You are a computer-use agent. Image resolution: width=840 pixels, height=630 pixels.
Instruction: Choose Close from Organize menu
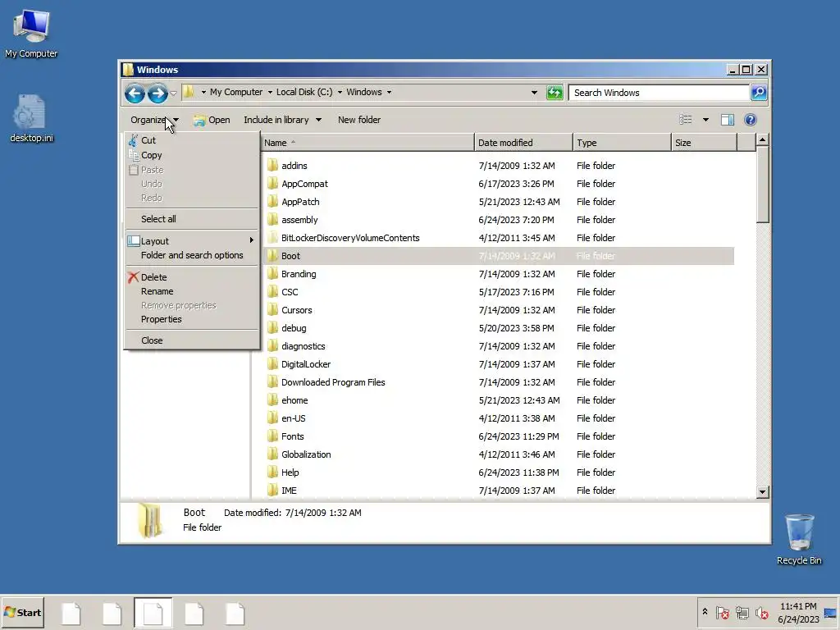click(190, 340)
